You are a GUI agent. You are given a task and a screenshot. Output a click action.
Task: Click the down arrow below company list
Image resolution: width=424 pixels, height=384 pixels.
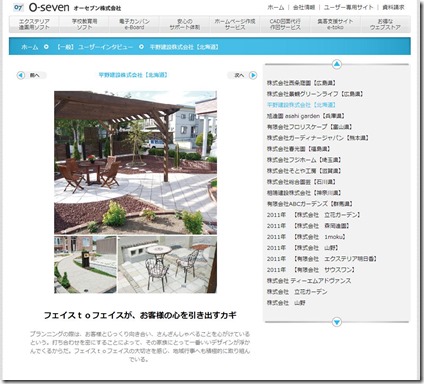[337, 322]
